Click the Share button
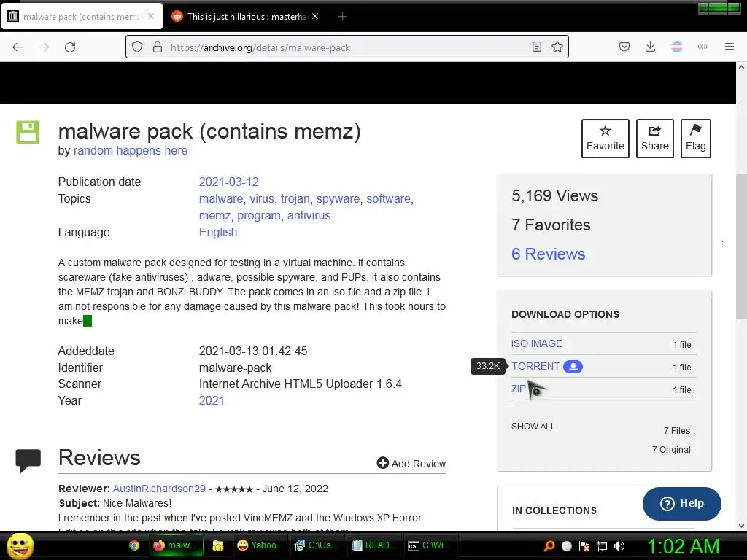This screenshot has height=560, width=747. coord(654,138)
